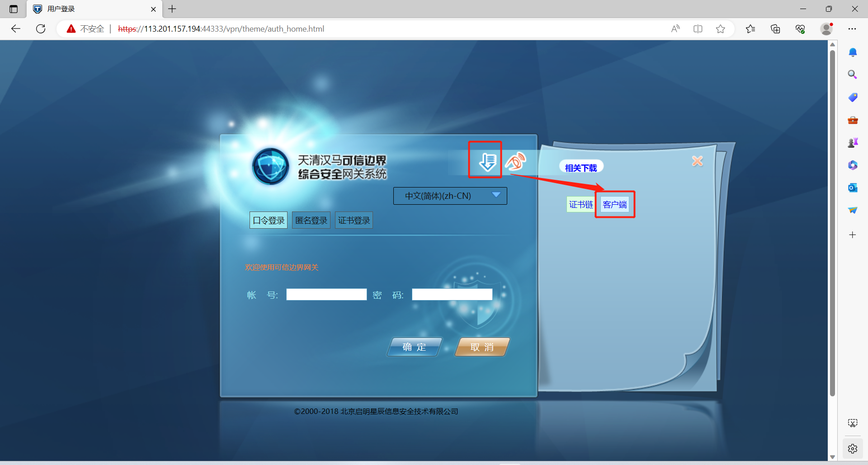The height and width of the screenshot is (465, 868).
Task: Click the gateway globe logo
Action: [270, 166]
